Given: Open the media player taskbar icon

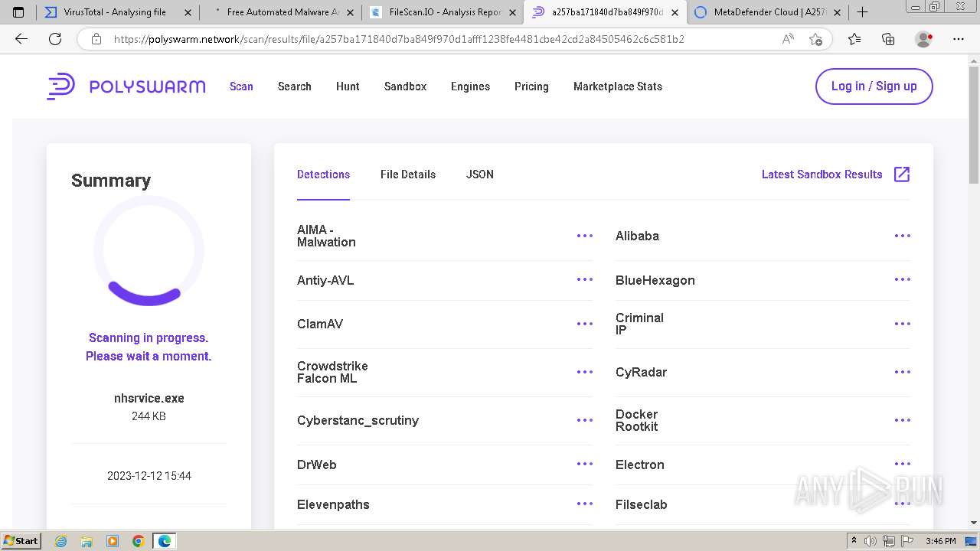Looking at the screenshot, I should coord(113,541).
